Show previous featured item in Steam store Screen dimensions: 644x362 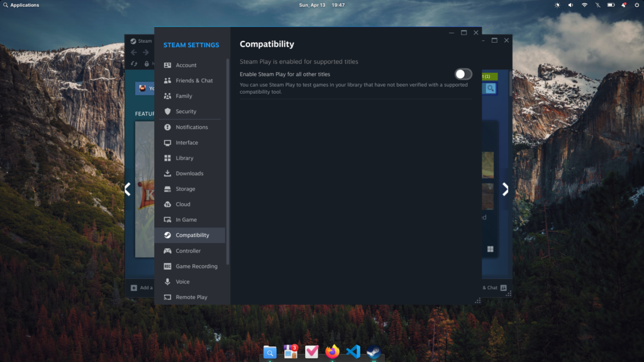(128, 189)
